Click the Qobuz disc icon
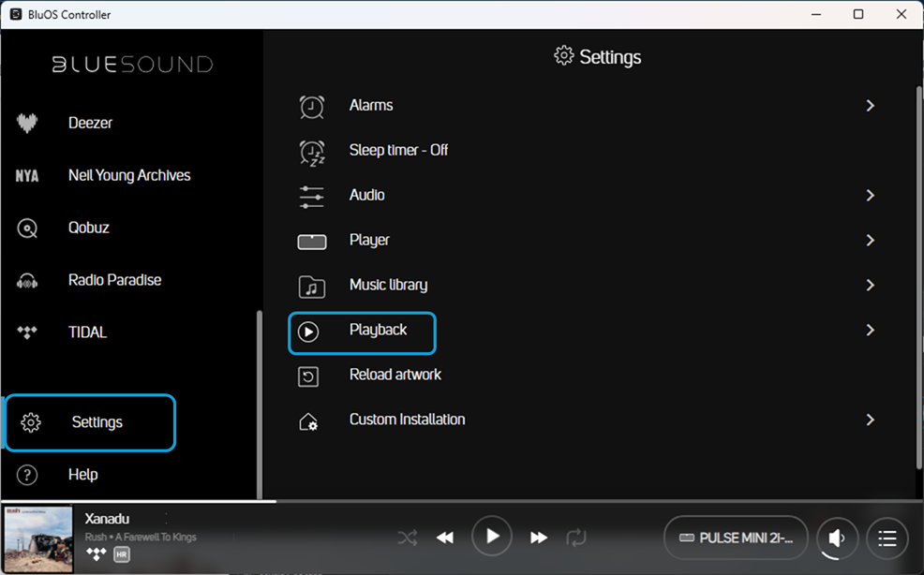 [x=27, y=228]
